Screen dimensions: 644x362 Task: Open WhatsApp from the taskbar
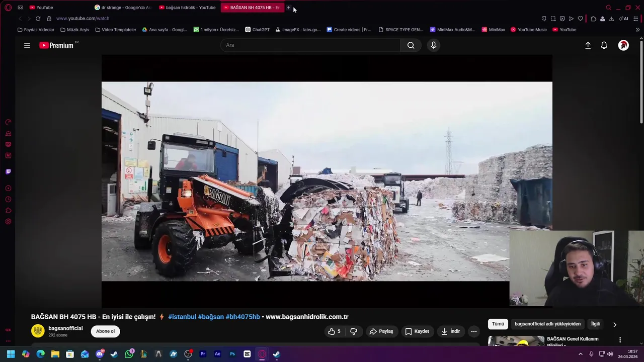[x=129, y=354]
